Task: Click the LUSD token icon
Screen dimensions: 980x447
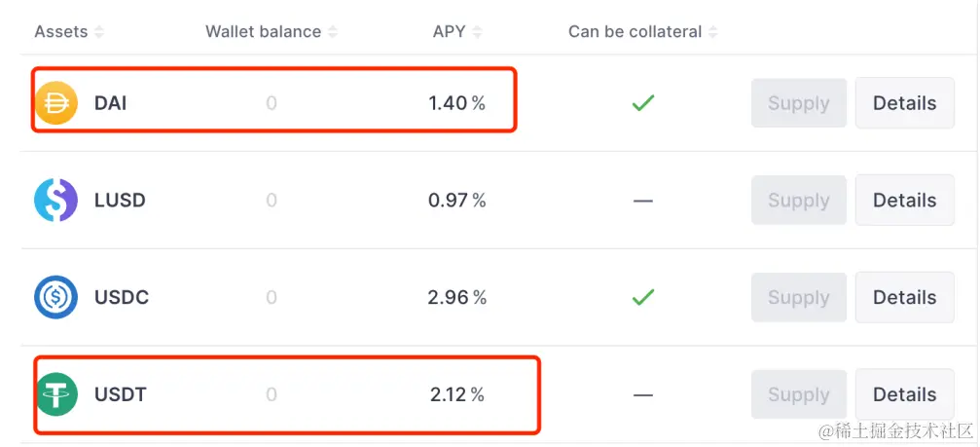Action: (x=55, y=200)
